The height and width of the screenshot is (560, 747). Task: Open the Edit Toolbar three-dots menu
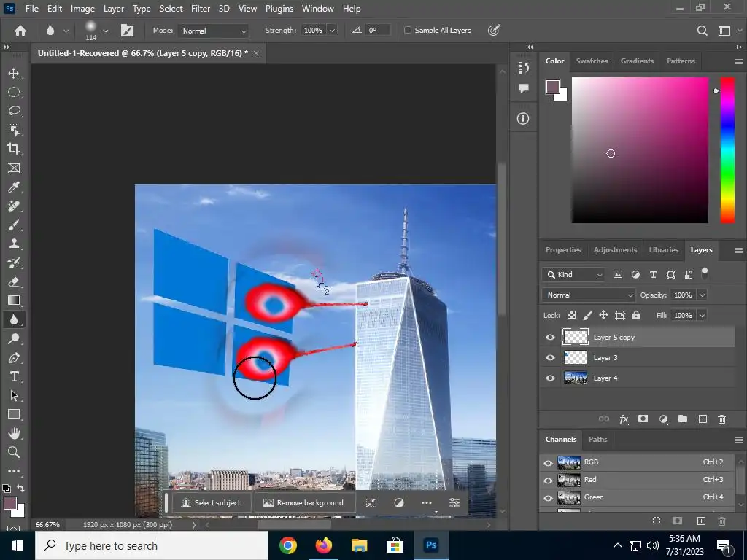pyautogui.click(x=14, y=471)
